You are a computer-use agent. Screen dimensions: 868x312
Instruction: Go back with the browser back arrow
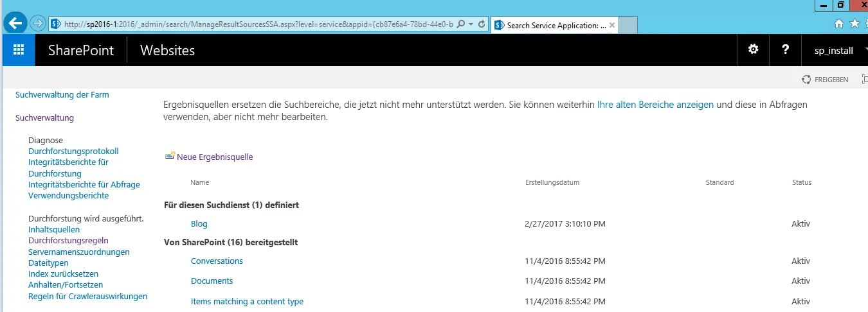coord(15,24)
